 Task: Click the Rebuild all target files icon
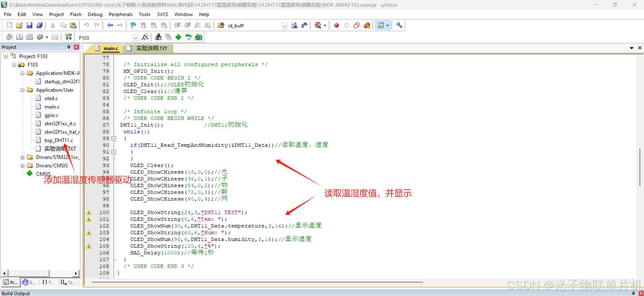click(x=30, y=37)
